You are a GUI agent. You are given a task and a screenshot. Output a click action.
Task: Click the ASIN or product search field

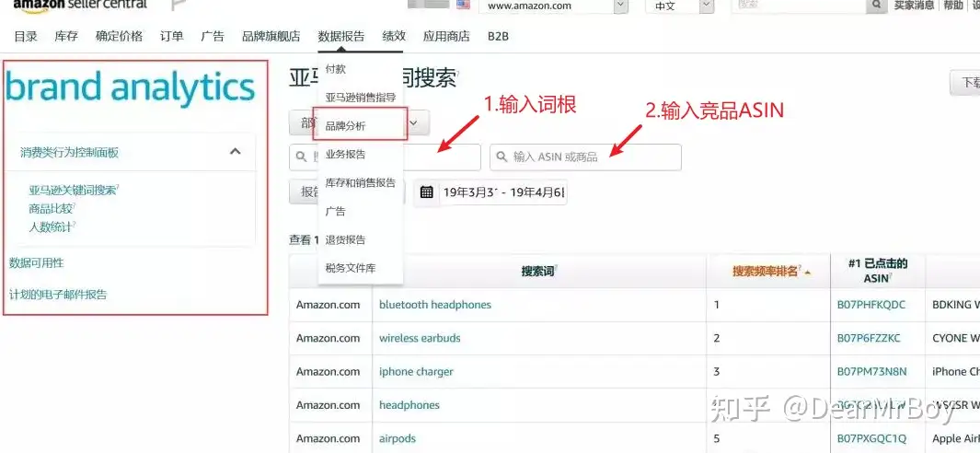[585, 157]
